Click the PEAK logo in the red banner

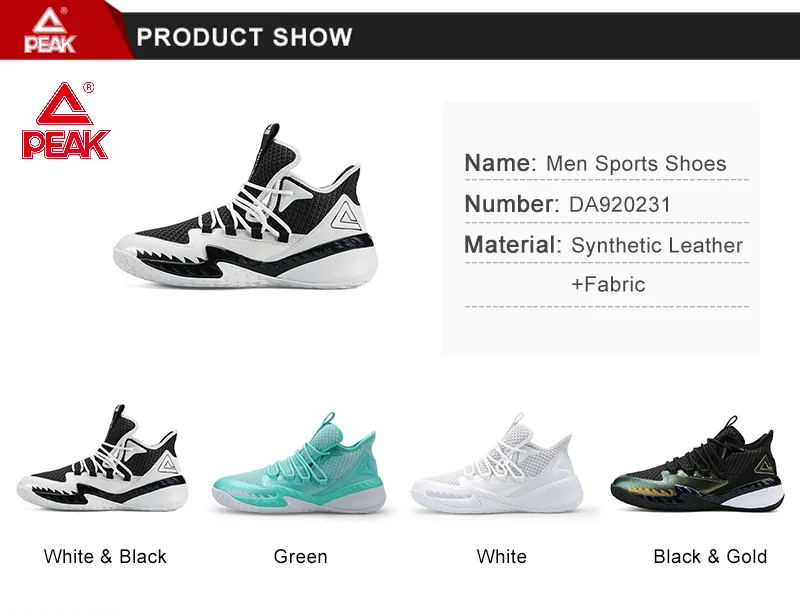pyautogui.click(x=49, y=30)
